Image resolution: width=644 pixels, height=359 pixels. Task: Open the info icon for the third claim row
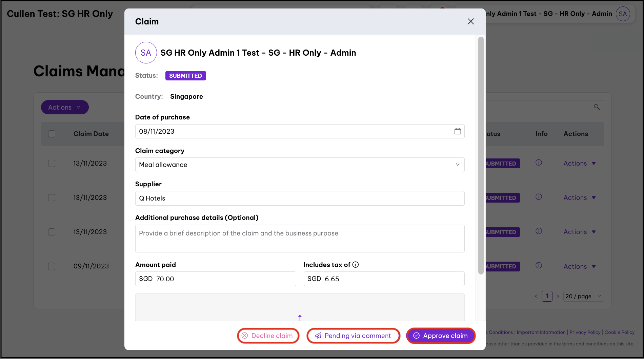[539, 231]
